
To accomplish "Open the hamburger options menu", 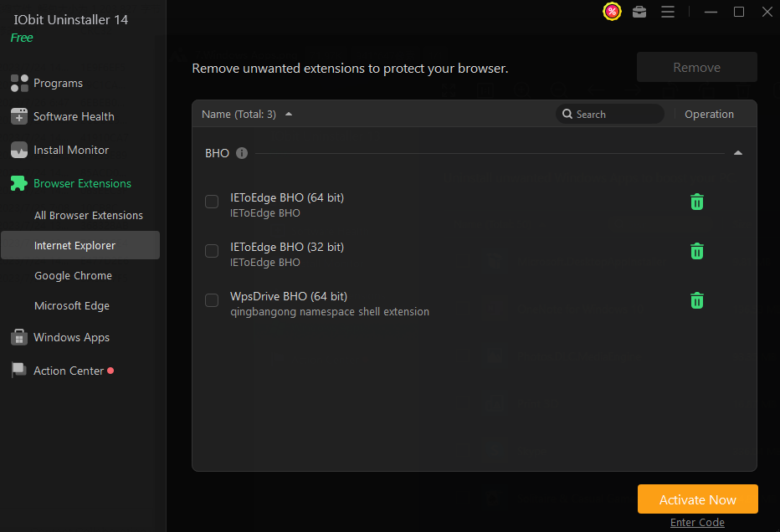I will coord(668,12).
